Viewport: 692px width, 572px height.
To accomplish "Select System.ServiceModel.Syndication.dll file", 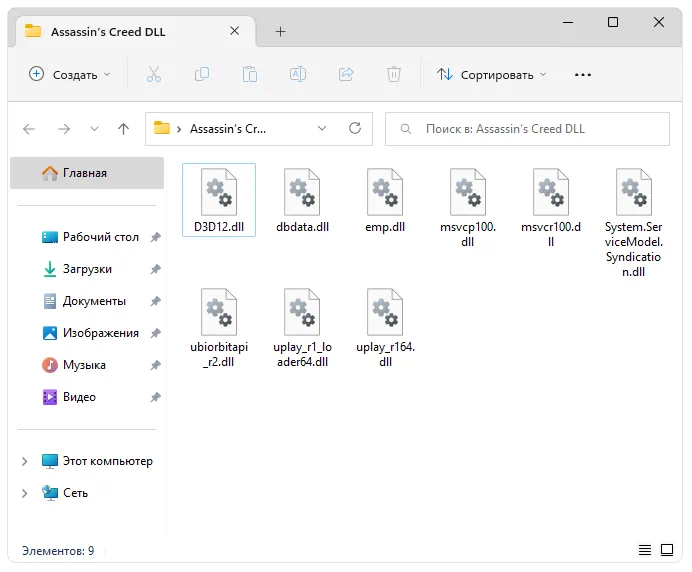I will point(633,222).
